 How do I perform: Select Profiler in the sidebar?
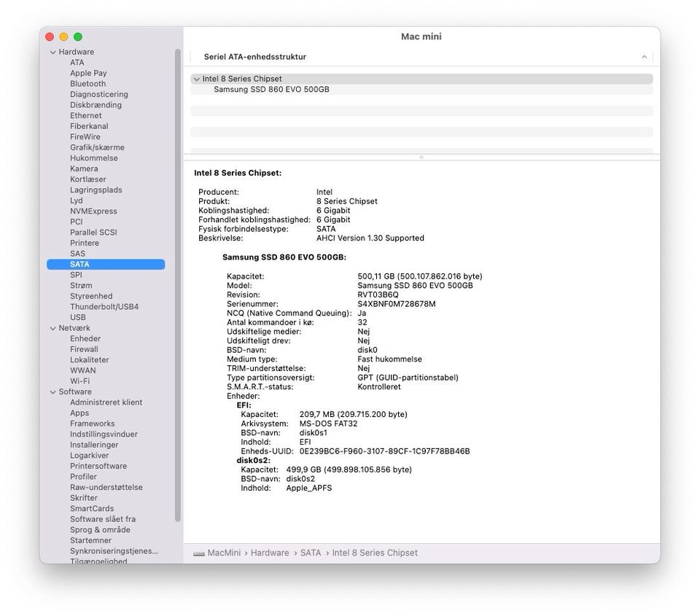(x=83, y=477)
